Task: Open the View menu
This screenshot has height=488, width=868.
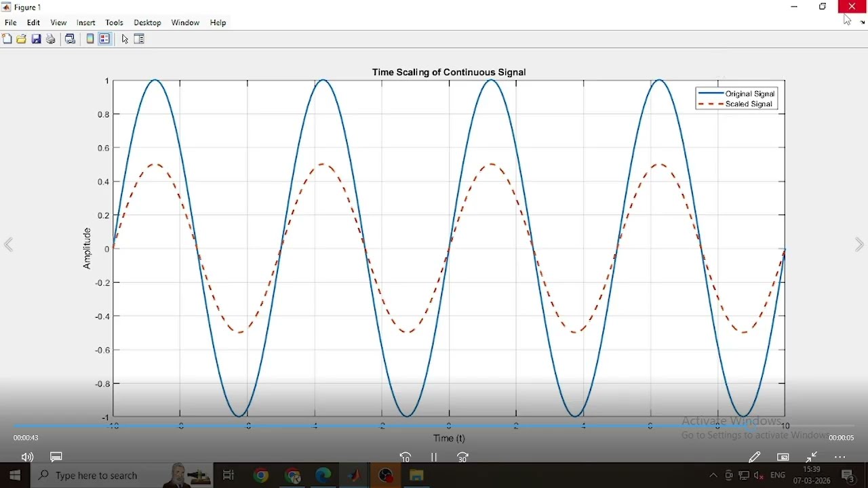Action: tap(58, 22)
